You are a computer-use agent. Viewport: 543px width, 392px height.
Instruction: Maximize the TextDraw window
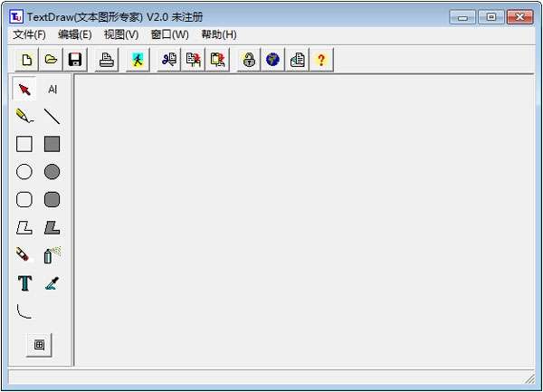click(x=491, y=17)
